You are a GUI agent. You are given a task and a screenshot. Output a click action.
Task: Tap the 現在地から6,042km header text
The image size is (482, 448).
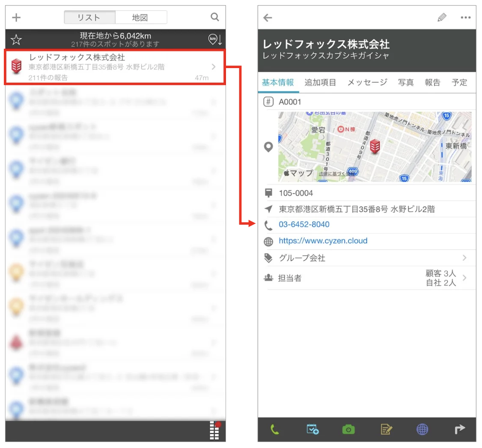coord(115,36)
